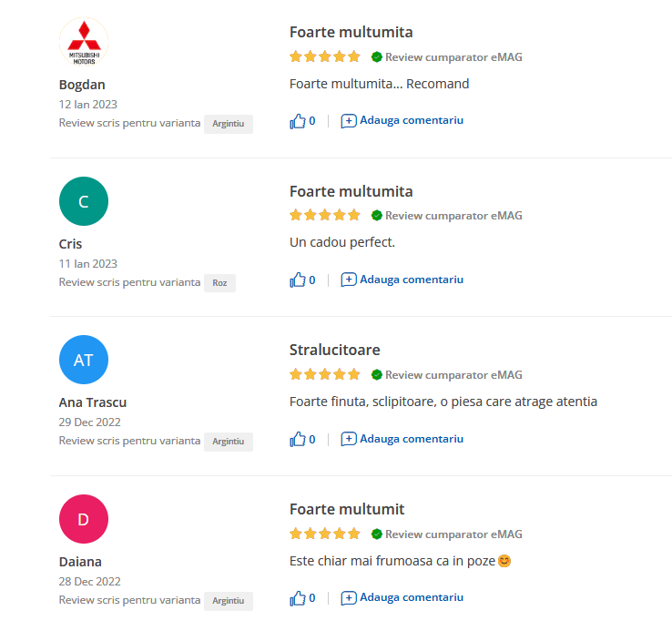The width and height of the screenshot is (672, 631).
Task: Click the green verified badge on Cris's review
Action: 376,216
